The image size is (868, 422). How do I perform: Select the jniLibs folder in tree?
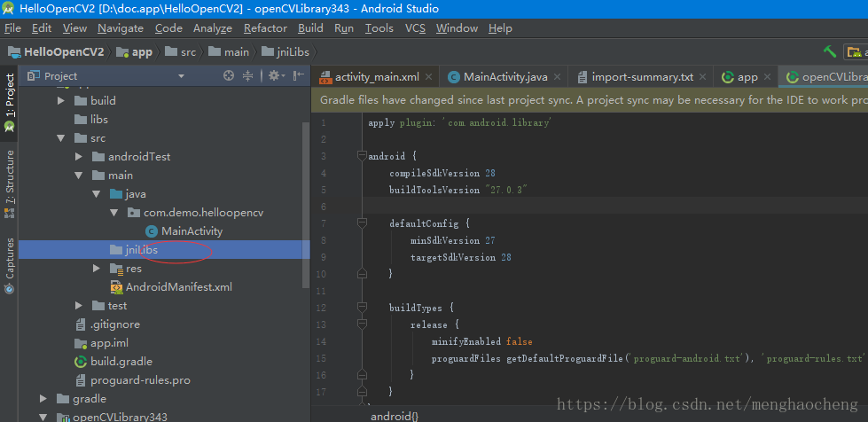[x=164, y=250]
